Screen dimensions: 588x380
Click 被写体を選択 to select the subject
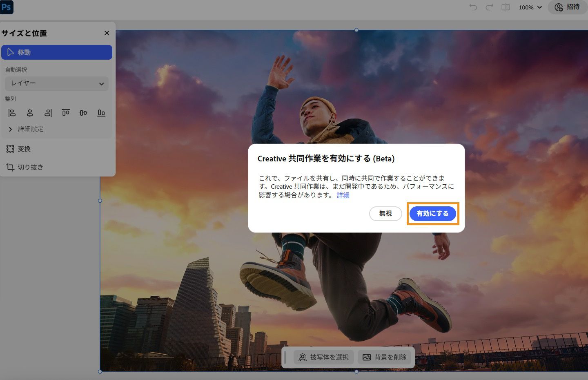(x=324, y=357)
